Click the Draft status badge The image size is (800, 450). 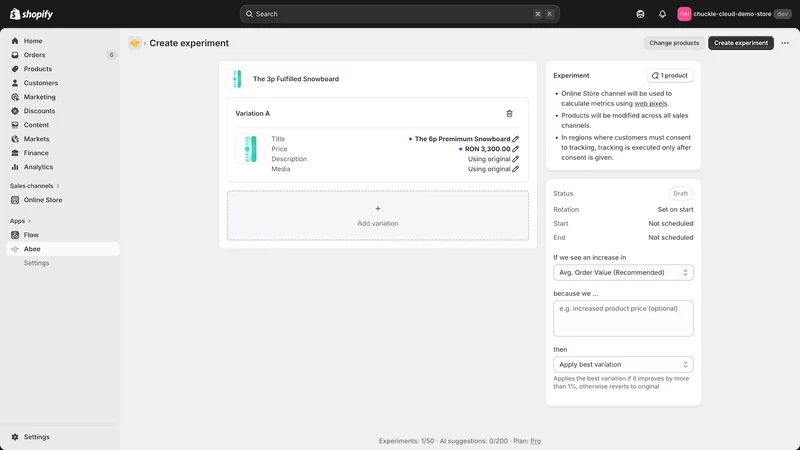pos(681,193)
